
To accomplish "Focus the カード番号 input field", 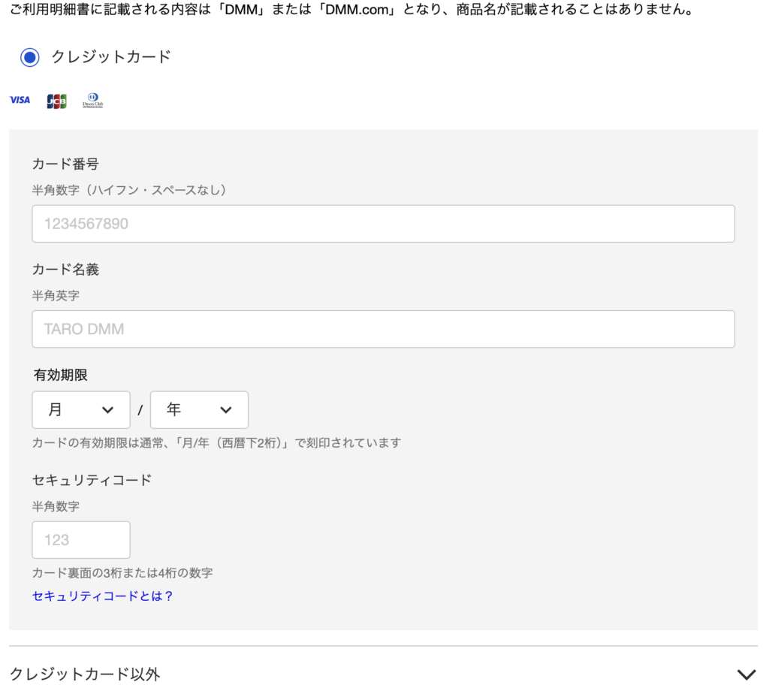I will coord(383,224).
